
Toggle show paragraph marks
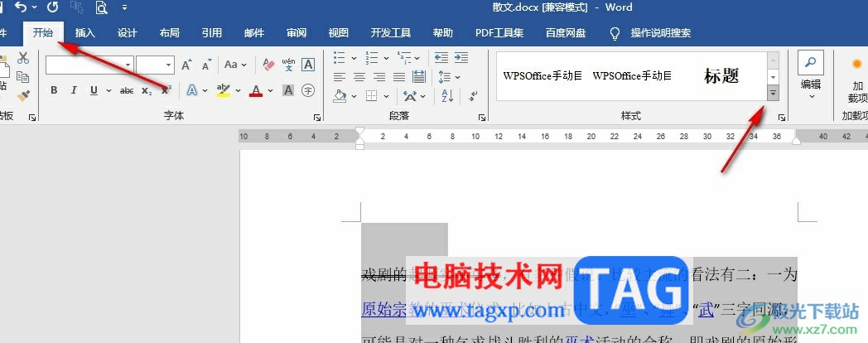[x=472, y=96]
